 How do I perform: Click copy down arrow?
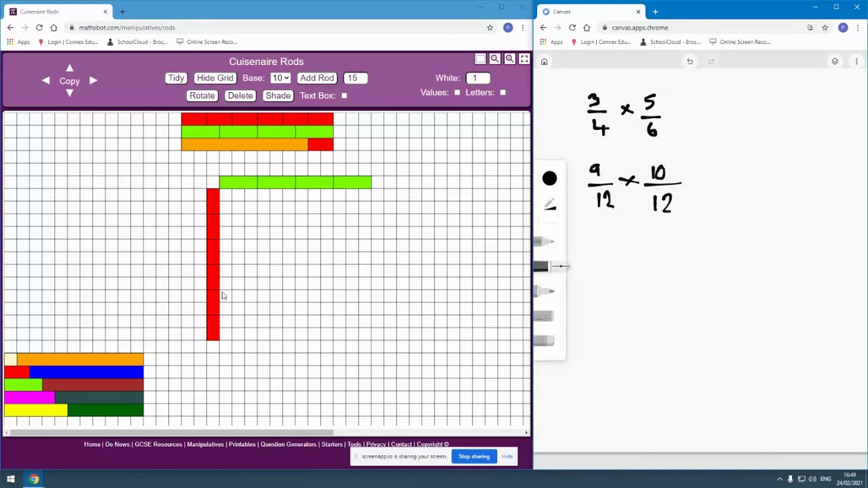click(69, 93)
